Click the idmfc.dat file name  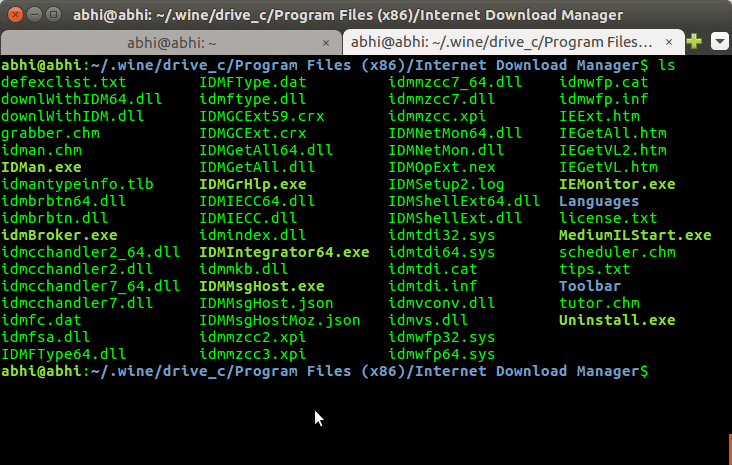click(x=42, y=320)
